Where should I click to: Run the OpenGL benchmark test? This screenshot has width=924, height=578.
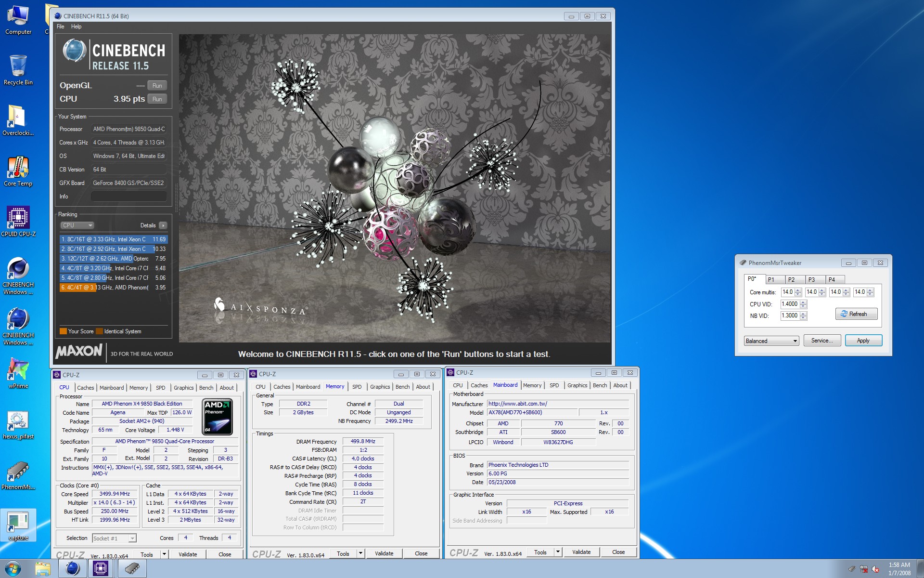coord(157,86)
